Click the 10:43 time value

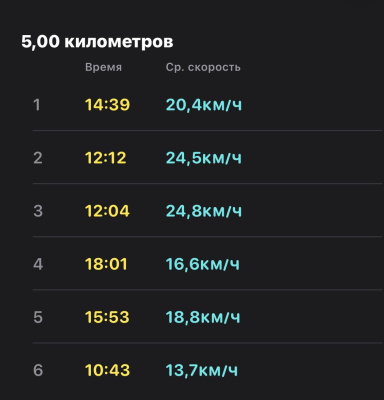(x=107, y=370)
